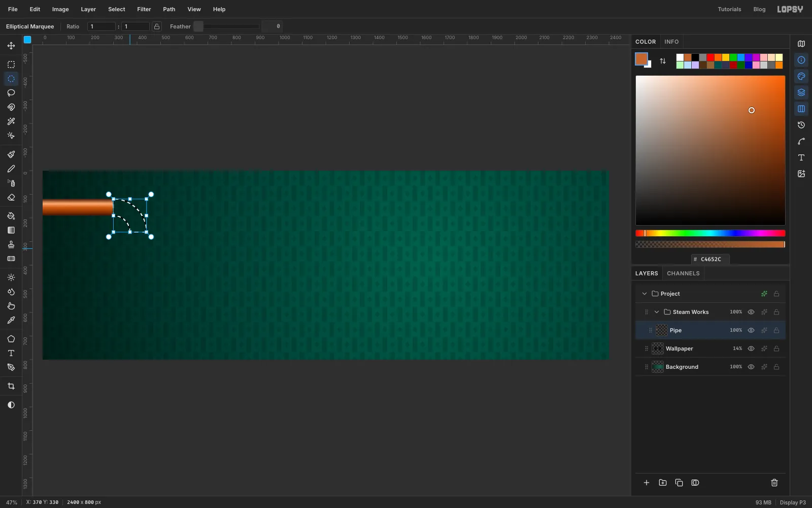Select the Eyedropper tool
The width and height of the screenshot is (812, 508).
(11, 320)
